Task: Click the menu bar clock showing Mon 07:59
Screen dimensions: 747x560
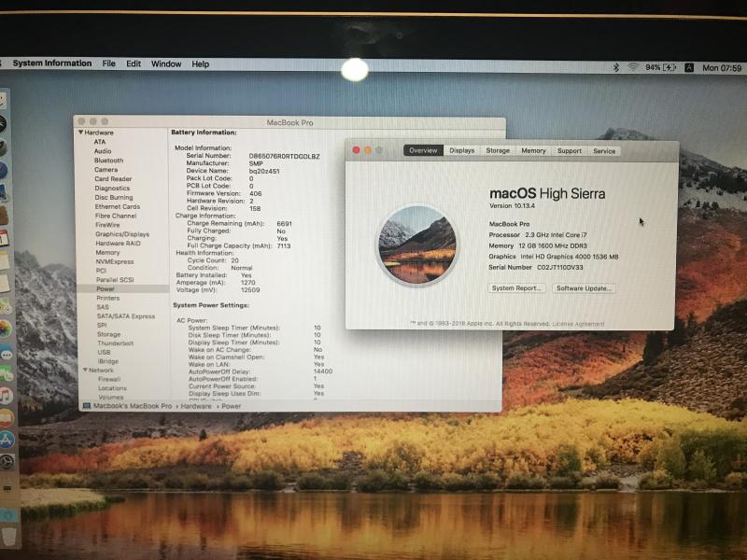Action: 722,68
